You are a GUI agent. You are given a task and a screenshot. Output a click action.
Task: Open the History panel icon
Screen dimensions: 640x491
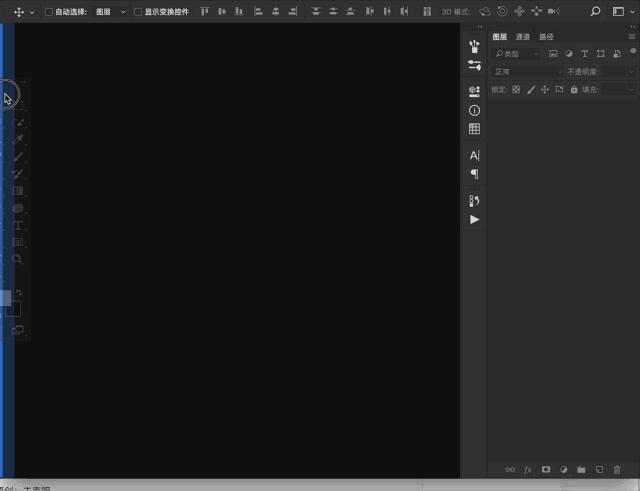tap(474, 201)
